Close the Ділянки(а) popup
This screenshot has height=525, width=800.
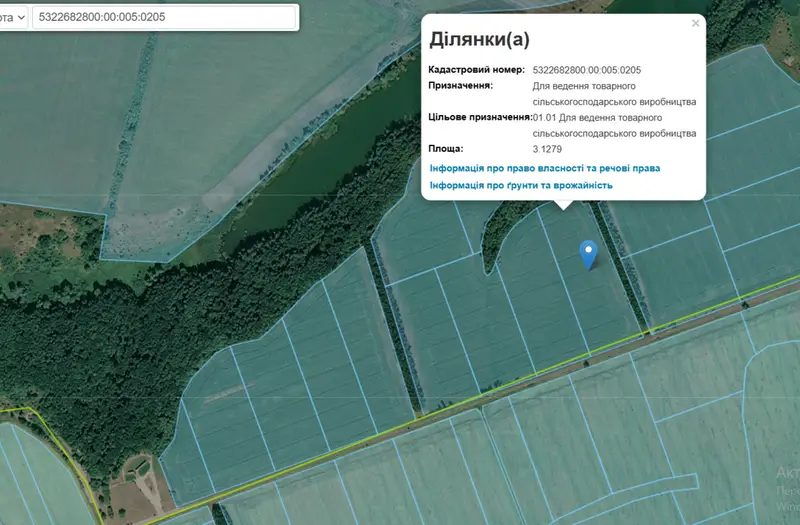tap(695, 23)
